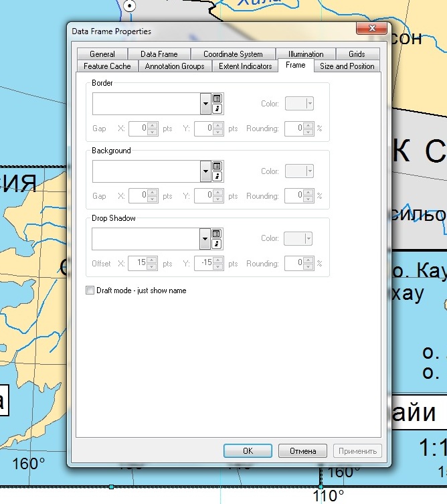
Task: Open Background properties info icon
Action: pos(217,176)
